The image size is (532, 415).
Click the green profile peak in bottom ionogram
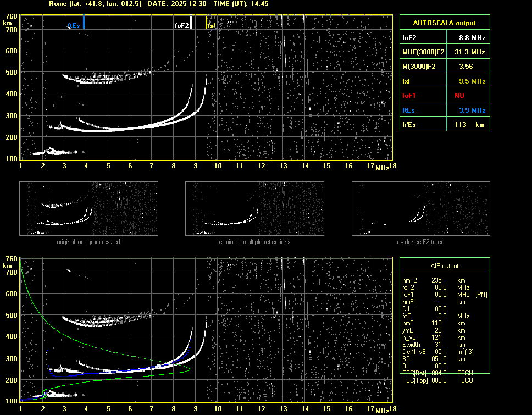point(190,369)
